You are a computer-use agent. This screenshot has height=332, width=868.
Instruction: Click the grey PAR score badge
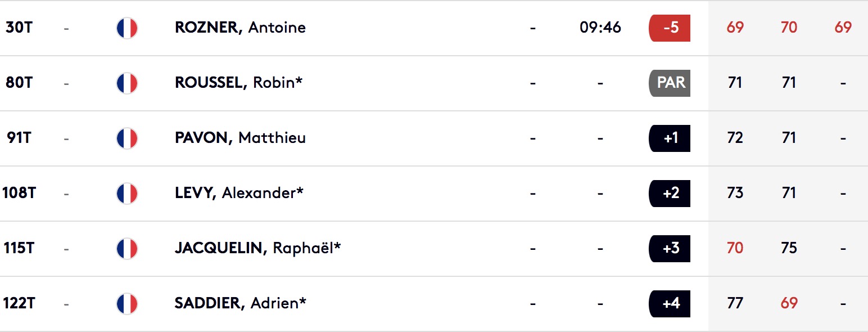point(670,83)
